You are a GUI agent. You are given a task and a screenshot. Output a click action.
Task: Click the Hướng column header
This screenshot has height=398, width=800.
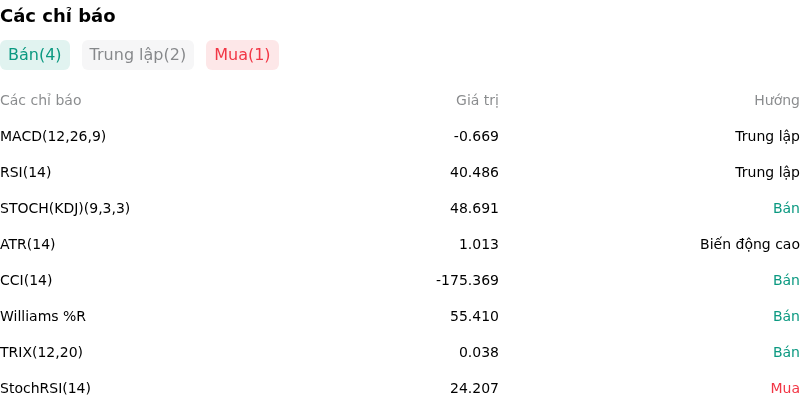coord(777,101)
